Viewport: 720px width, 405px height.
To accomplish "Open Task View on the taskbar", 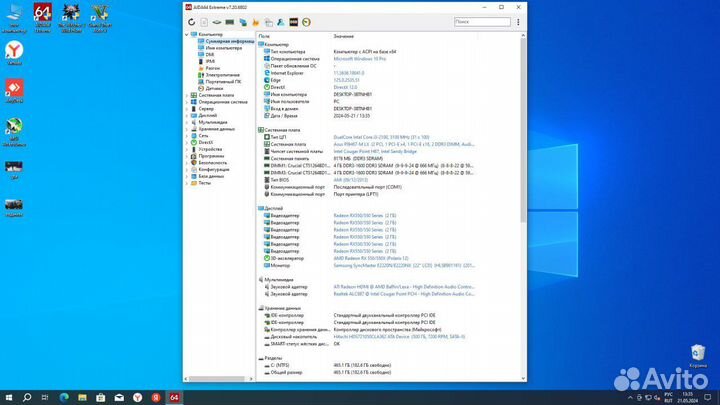I will 45,397.
